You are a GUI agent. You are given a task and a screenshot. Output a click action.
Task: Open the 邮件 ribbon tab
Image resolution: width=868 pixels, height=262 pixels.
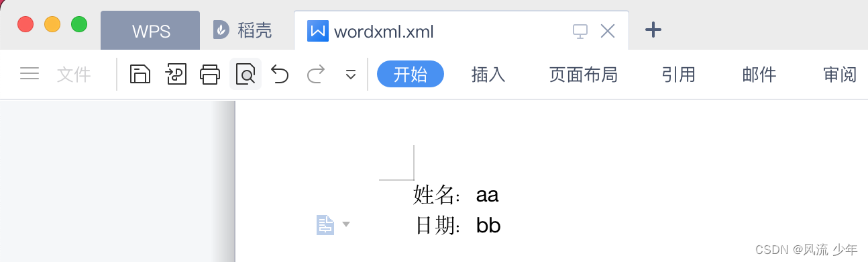[x=759, y=75]
